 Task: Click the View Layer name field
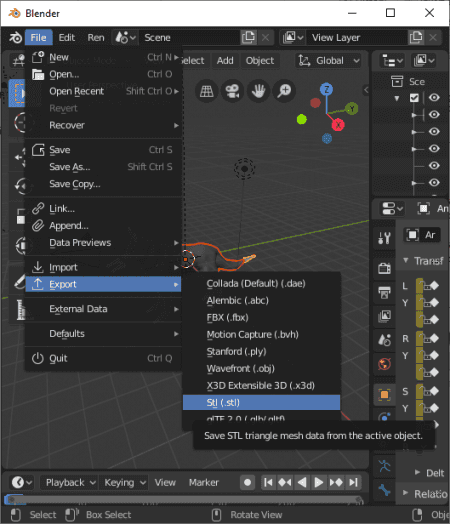click(357, 37)
